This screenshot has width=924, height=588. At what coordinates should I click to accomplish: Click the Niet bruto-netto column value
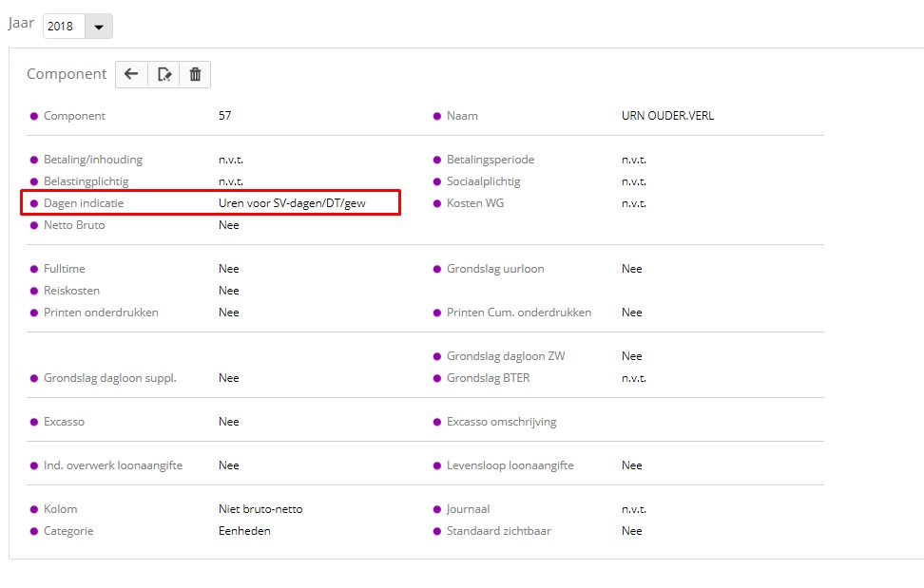(x=260, y=509)
